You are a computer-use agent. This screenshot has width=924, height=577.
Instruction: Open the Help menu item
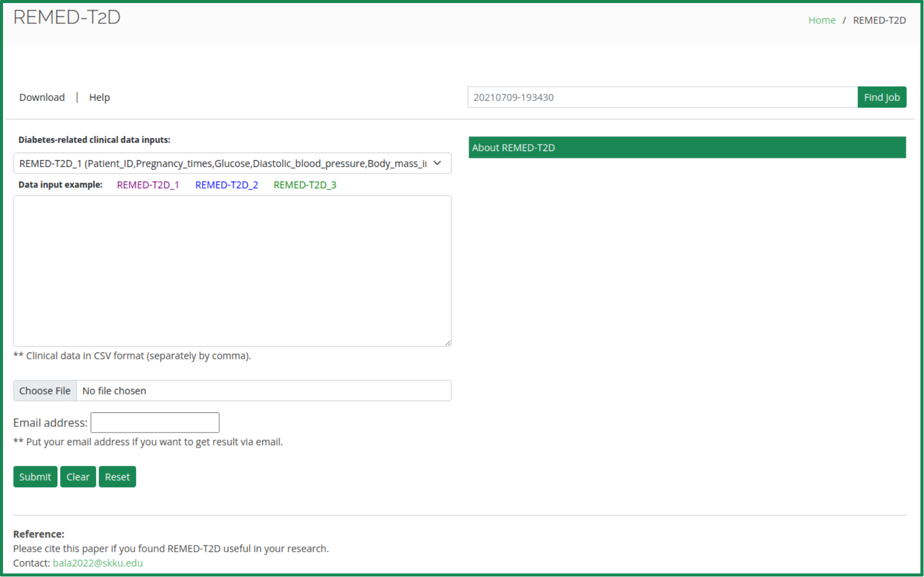pyautogui.click(x=99, y=97)
